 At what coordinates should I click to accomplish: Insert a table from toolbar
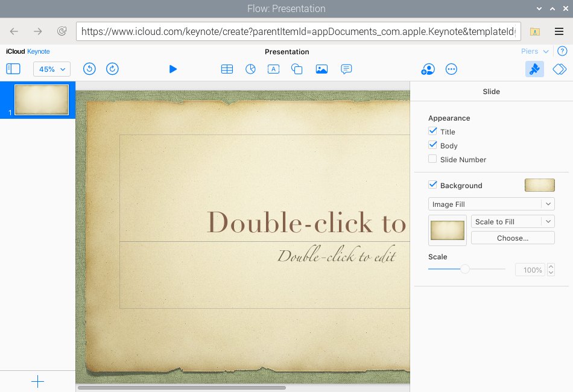click(227, 69)
